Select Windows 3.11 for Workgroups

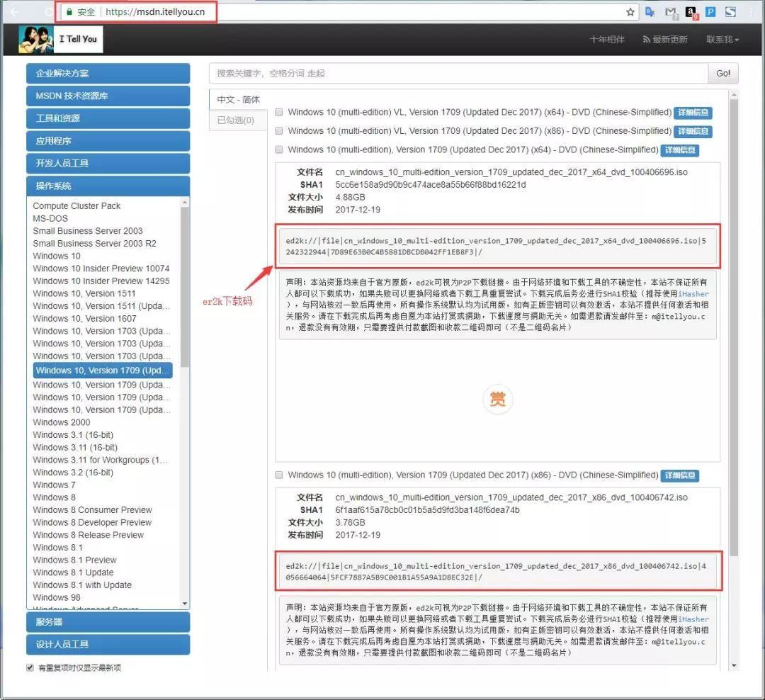[x=100, y=460]
